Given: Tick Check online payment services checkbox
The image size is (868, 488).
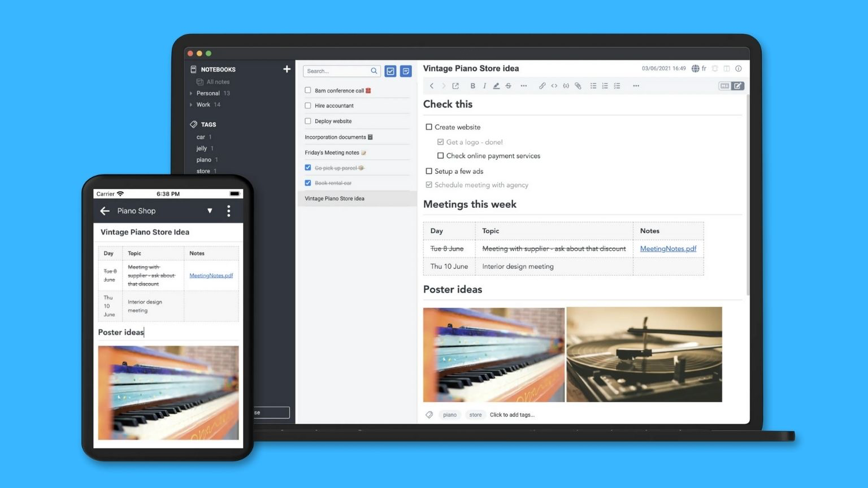Looking at the screenshot, I should [440, 155].
